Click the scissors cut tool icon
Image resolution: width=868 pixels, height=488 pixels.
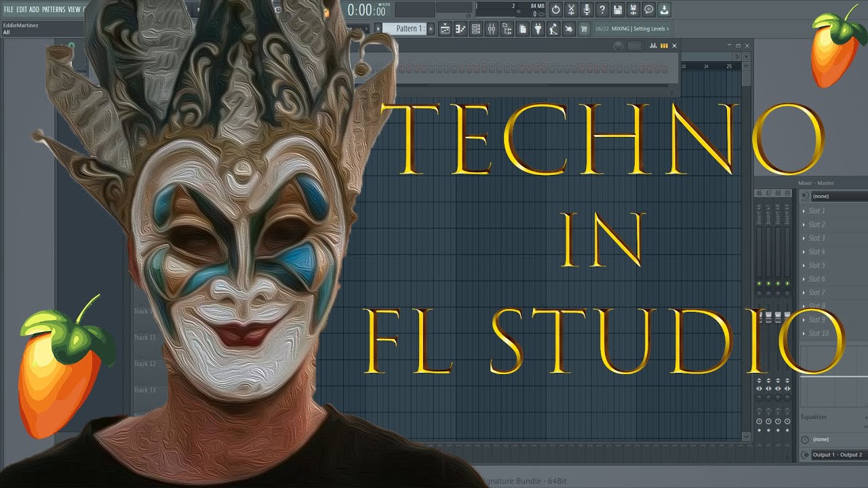pos(572,9)
